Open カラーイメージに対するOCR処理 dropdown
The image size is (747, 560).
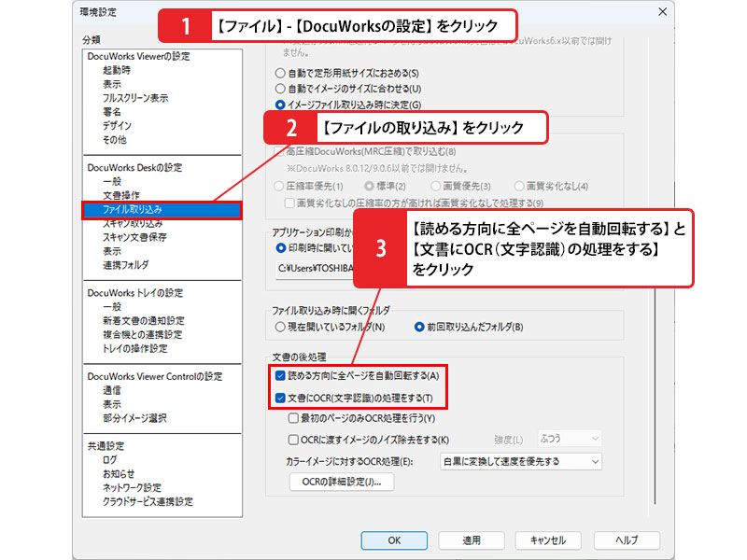point(521,461)
